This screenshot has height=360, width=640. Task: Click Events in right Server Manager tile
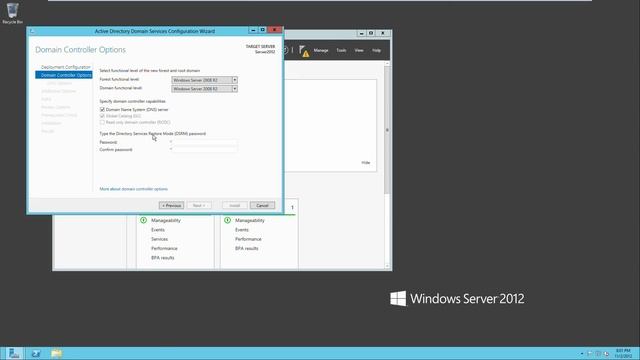[242, 230]
